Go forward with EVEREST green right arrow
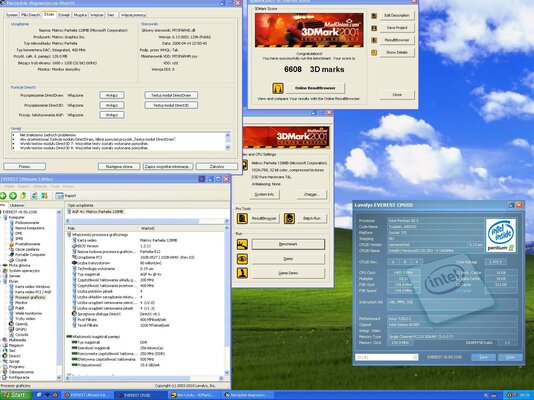 pyautogui.click(x=13, y=195)
